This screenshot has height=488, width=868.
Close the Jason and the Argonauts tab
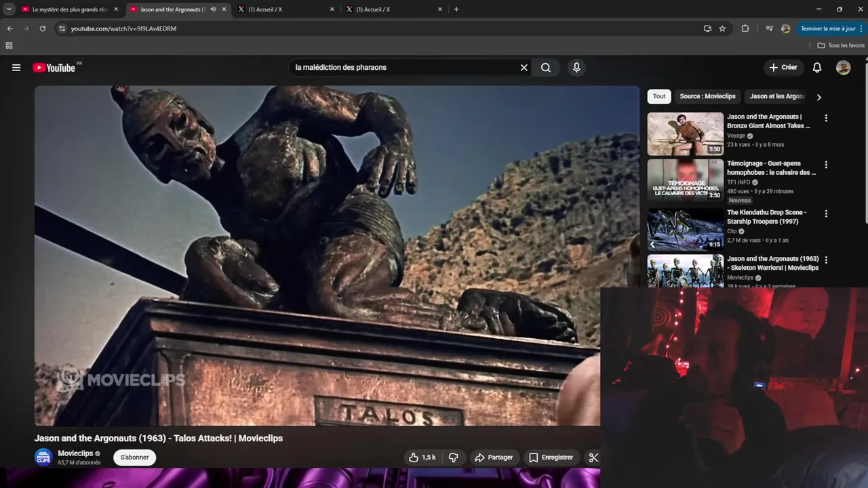(x=224, y=9)
